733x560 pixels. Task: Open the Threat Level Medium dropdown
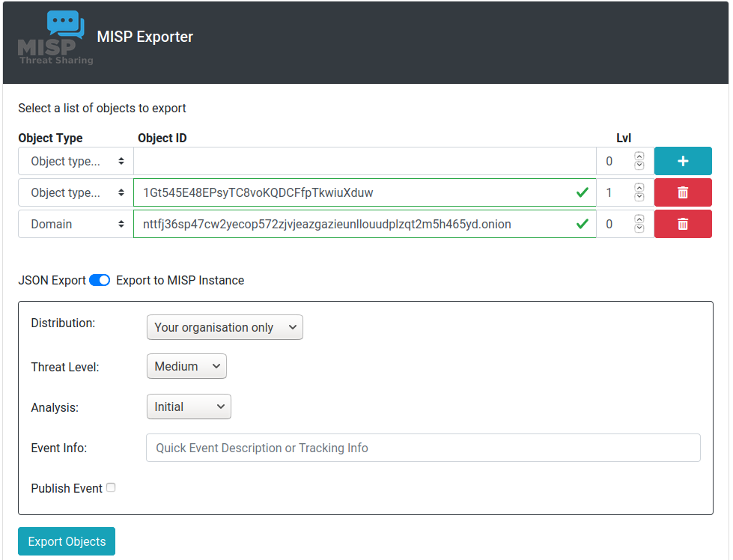pos(186,366)
